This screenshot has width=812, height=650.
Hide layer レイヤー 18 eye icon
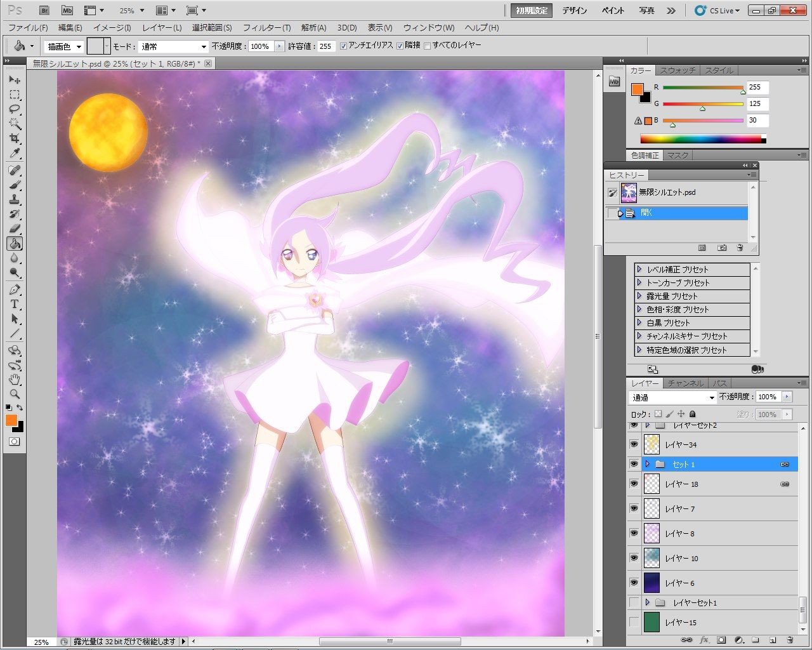pos(634,484)
